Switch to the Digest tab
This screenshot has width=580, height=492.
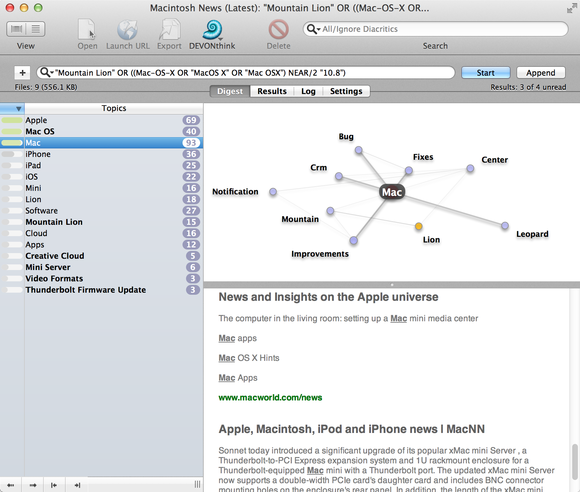tap(230, 91)
